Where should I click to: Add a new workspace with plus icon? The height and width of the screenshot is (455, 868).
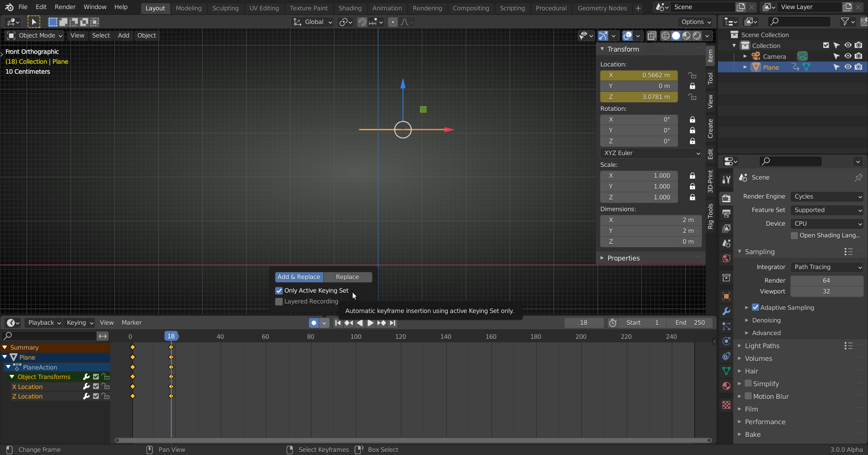click(638, 8)
